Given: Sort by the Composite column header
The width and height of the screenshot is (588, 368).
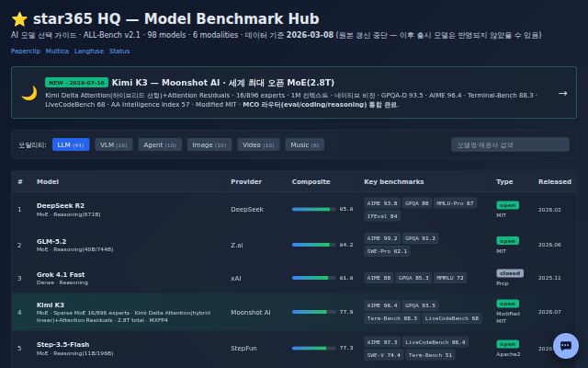Looking at the screenshot, I should 311,182.
